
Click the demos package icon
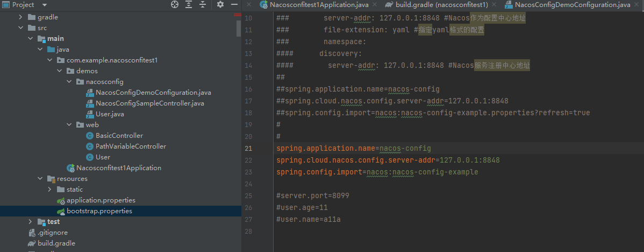[x=70, y=71]
